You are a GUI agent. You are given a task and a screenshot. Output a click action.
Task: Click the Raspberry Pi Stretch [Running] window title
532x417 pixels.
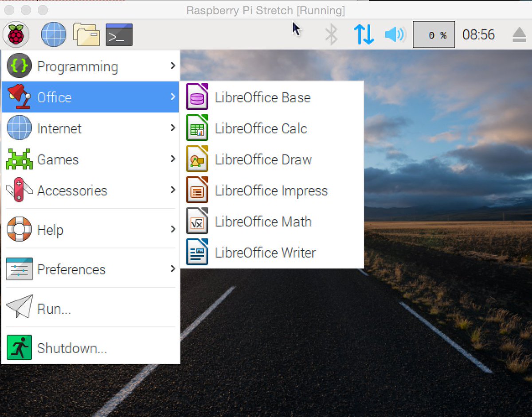pyautogui.click(x=265, y=10)
